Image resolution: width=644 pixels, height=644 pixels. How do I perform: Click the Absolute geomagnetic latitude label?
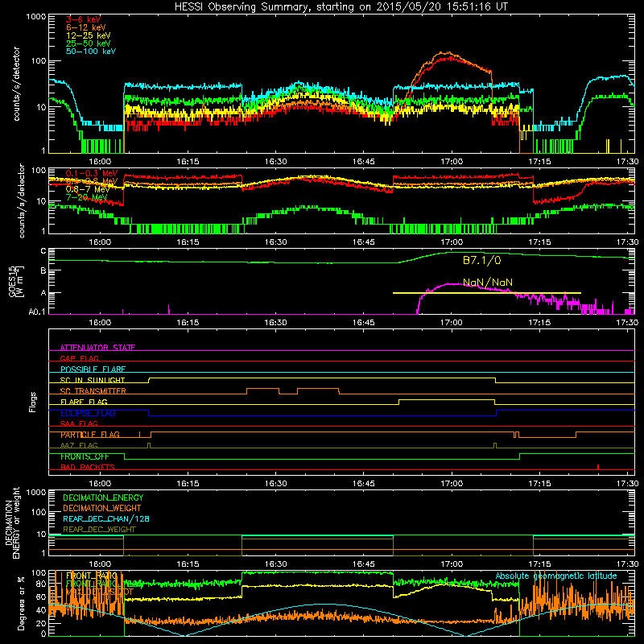556,576
